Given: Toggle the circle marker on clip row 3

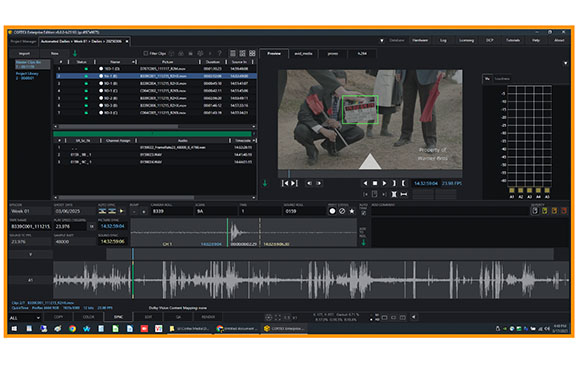Looking at the screenshot, I should click(101, 84).
